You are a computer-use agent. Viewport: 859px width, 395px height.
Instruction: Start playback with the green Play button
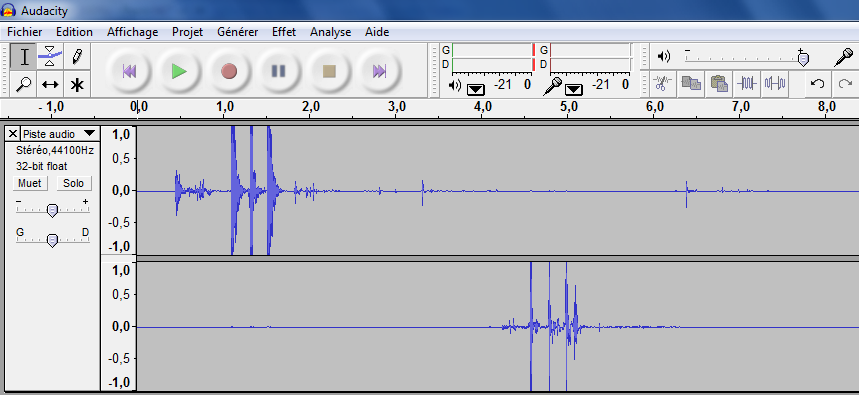[179, 71]
